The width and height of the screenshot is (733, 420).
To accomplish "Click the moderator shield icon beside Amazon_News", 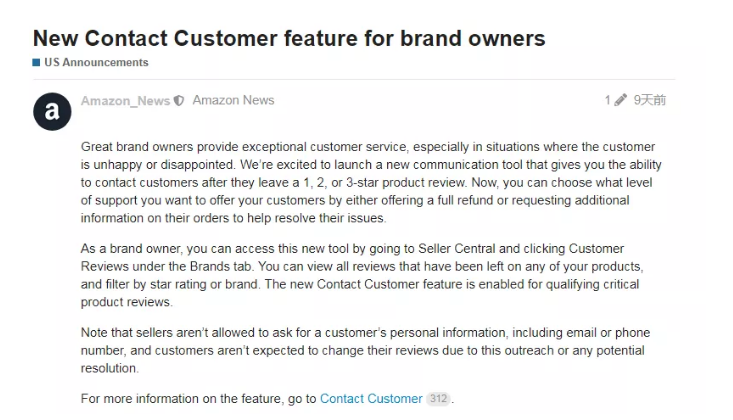I will (x=179, y=101).
